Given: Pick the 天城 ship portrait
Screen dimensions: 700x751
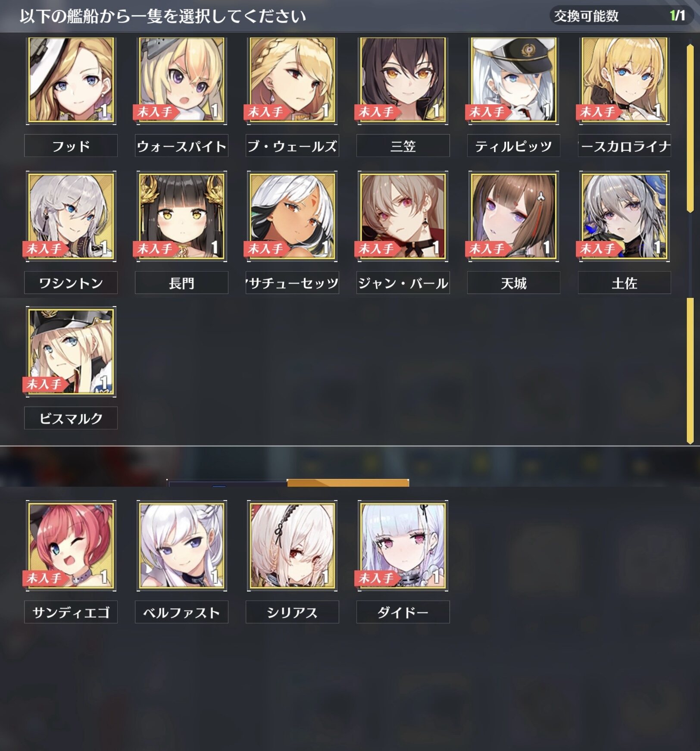Looking at the screenshot, I should [x=514, y=216].
